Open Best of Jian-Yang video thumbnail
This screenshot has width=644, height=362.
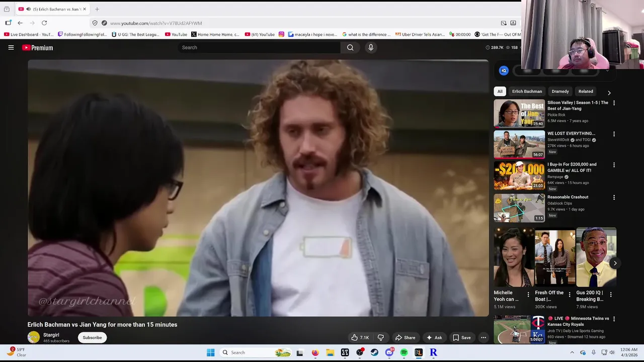click(x=519, y=113)
